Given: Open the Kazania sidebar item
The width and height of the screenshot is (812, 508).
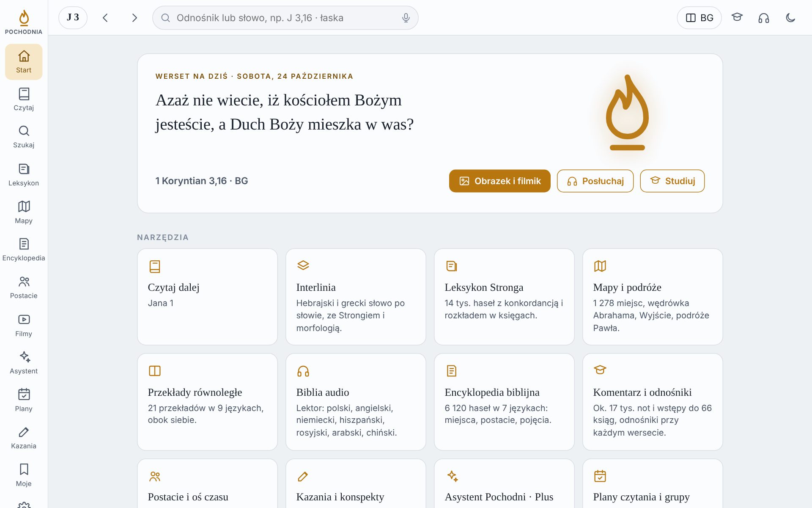Looking at the screenshot, I should tap(24, 438).
